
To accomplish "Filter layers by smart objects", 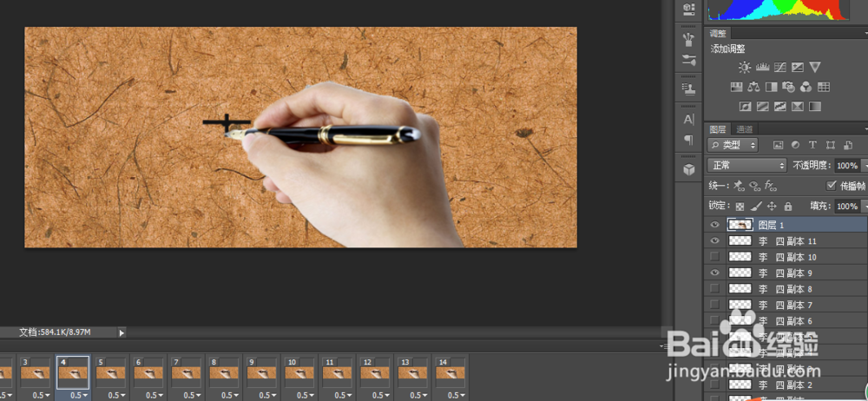I will coord(847,145).
